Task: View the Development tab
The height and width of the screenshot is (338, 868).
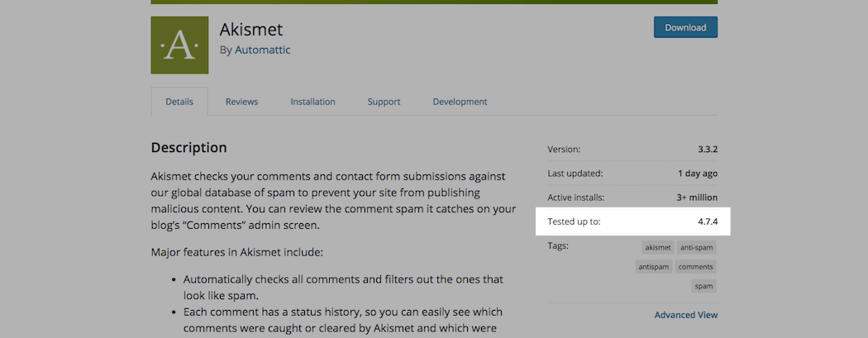Action: [460, 102]
